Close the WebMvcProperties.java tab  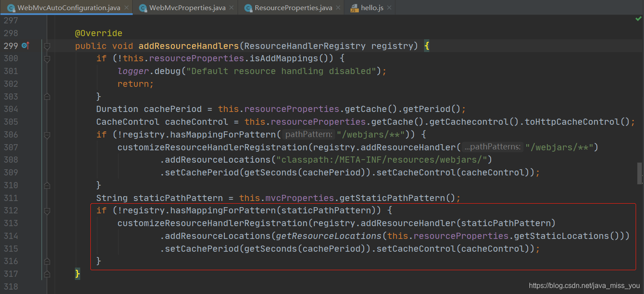tap(231, 8)
